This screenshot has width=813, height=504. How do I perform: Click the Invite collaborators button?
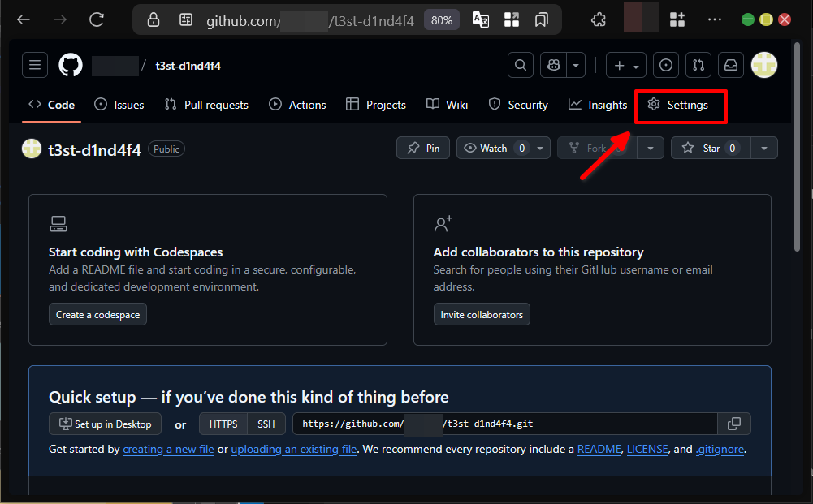(482, 315)
